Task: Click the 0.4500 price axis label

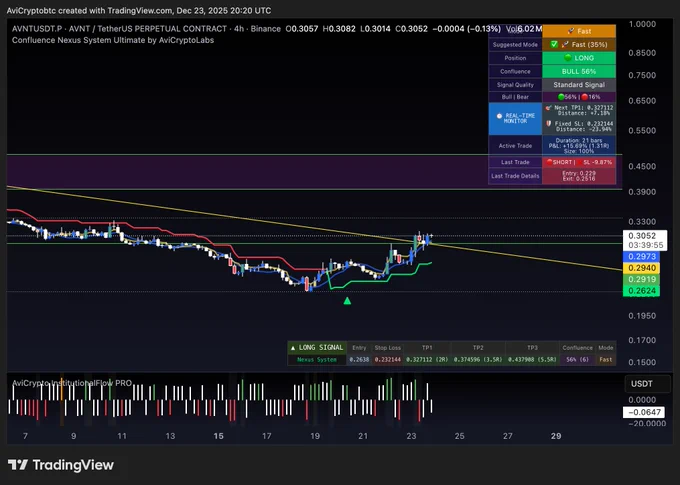Action: point(642,167)
